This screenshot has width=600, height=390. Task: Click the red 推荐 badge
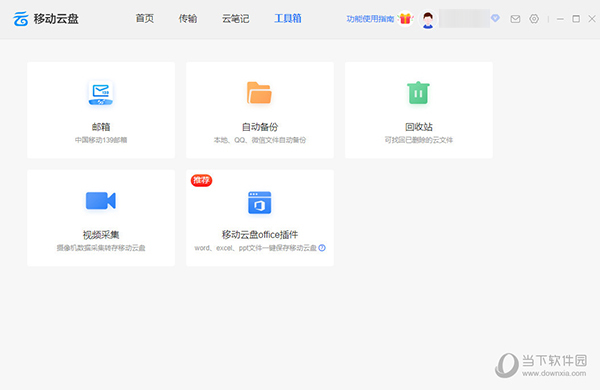(x=201, y=180)
